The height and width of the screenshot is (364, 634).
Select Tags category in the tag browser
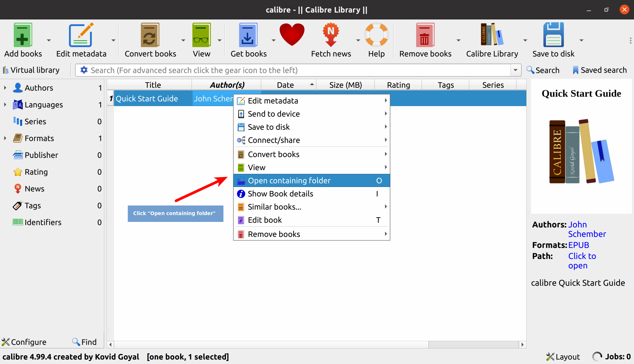coord(33,205)
